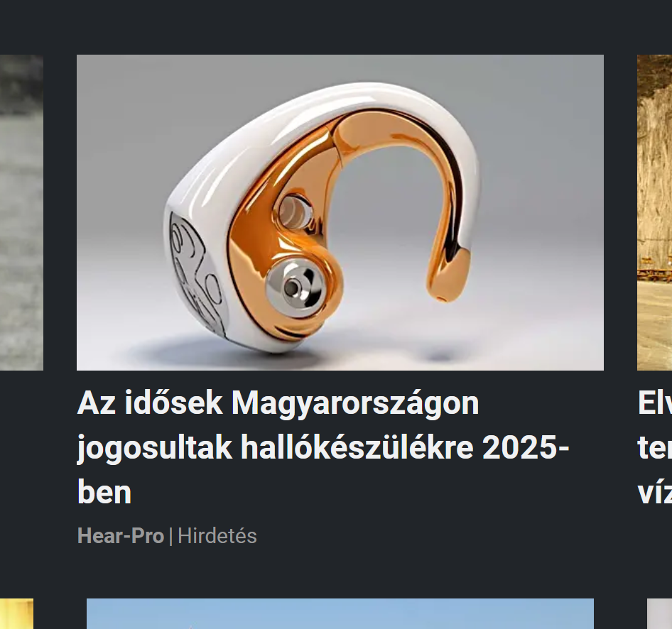This screenshot has width=672, height=629.
Task: Click the small round gold button on the device
Action: [295, 212]
